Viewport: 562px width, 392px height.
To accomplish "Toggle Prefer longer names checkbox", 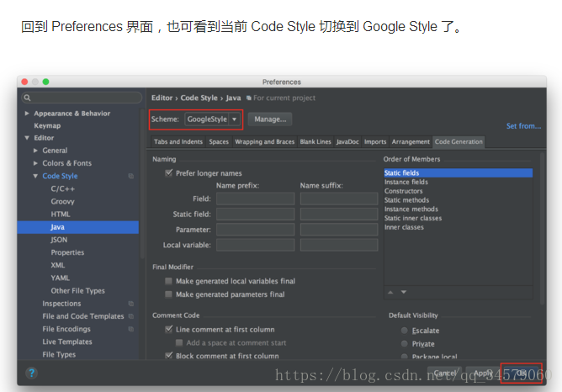I will [168, 173].
